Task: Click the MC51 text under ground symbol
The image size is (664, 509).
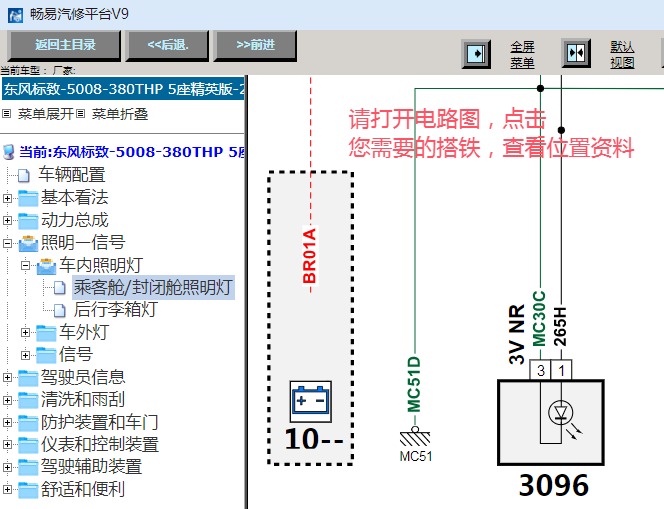Action: click(x=416, y=456)
